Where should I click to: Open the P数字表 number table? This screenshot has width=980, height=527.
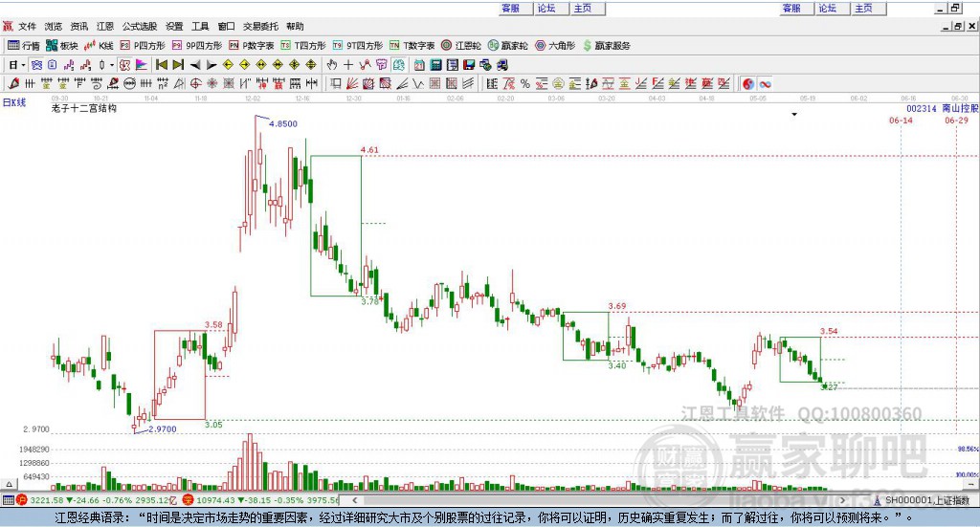(252, 46)
